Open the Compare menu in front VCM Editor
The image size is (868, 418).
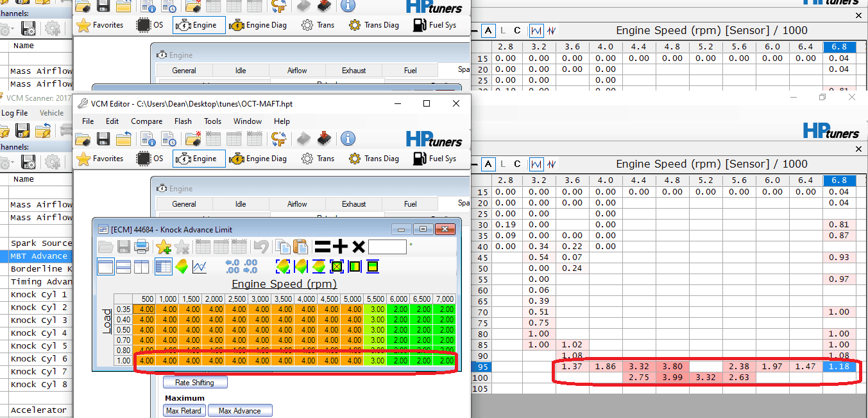click(146, 121)
